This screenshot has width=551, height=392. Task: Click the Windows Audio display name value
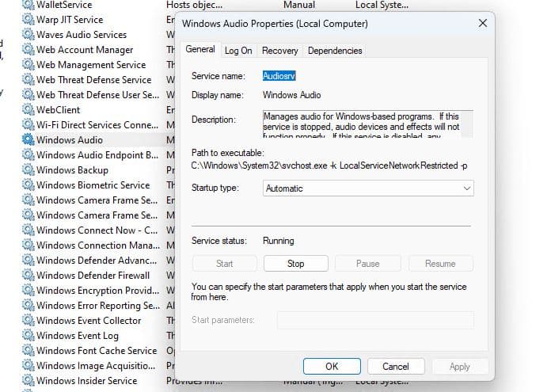291,95
